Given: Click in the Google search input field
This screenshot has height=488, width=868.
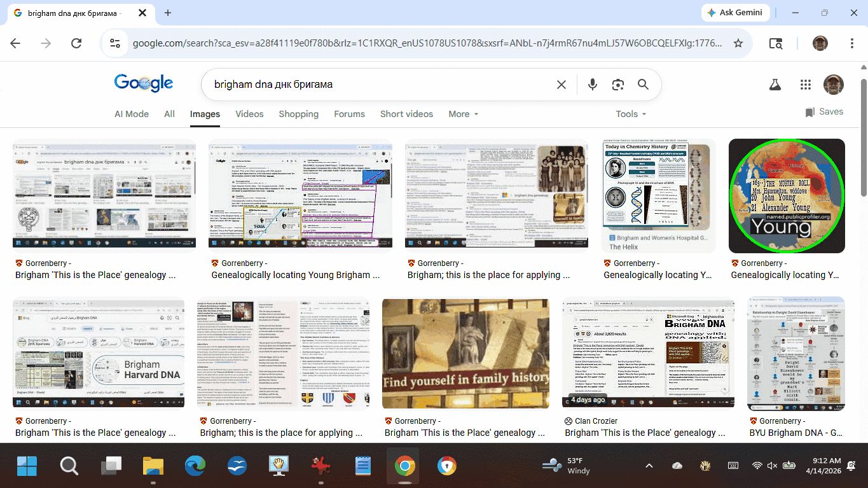Looking at the screenshot, I should coord(382,85).
